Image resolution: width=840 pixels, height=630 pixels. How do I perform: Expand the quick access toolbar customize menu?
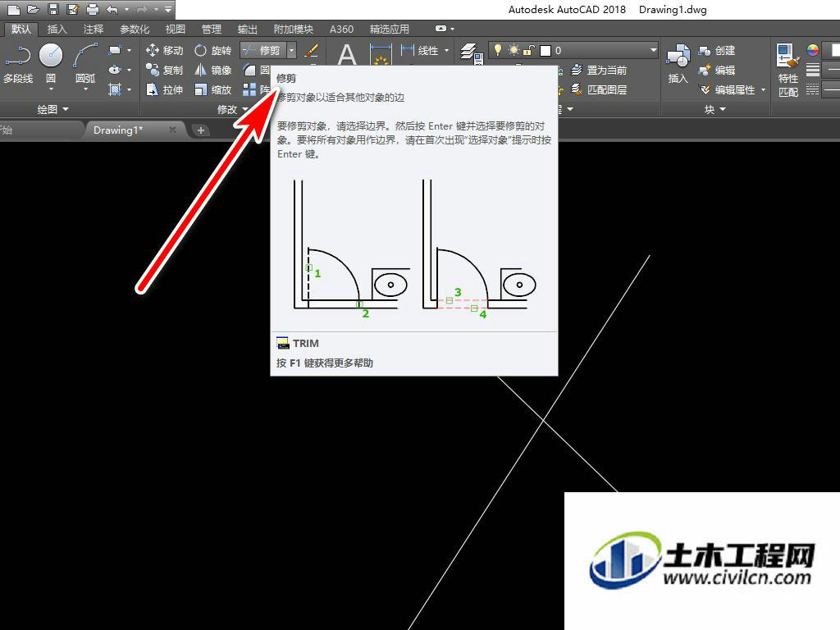click(x=168, y=9)
